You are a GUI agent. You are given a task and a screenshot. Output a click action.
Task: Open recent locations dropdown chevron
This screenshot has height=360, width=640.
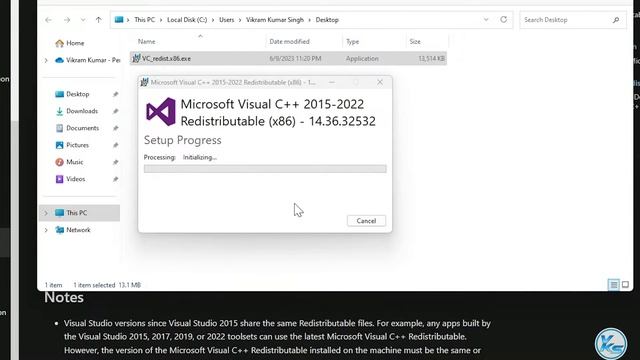click(x=83, y=20)
